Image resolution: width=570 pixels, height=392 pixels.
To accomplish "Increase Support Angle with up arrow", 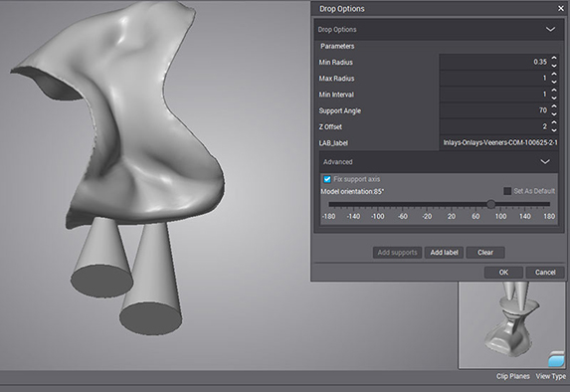I will coord(554,106).
